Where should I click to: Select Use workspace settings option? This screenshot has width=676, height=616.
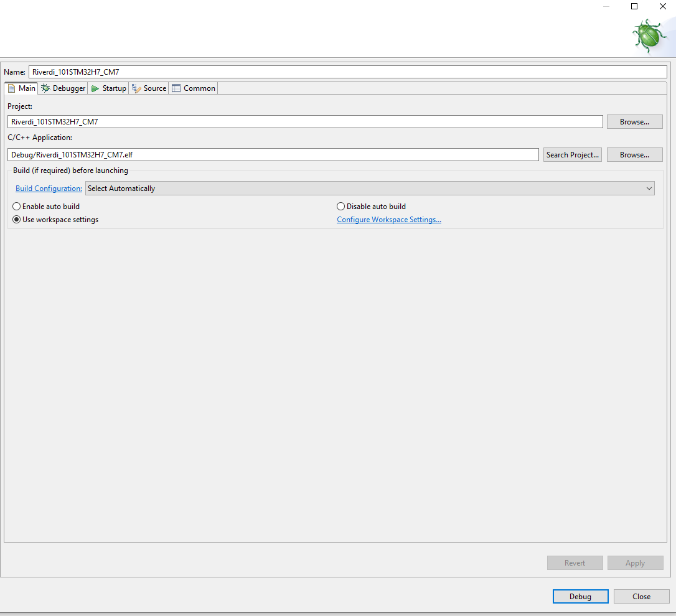point(55,220)
